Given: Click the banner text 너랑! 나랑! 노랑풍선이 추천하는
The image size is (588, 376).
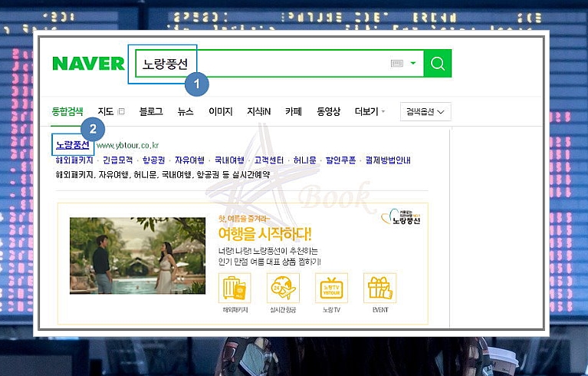Looking at the screenshot, I should pyautogui.click(x=268, y=251).
